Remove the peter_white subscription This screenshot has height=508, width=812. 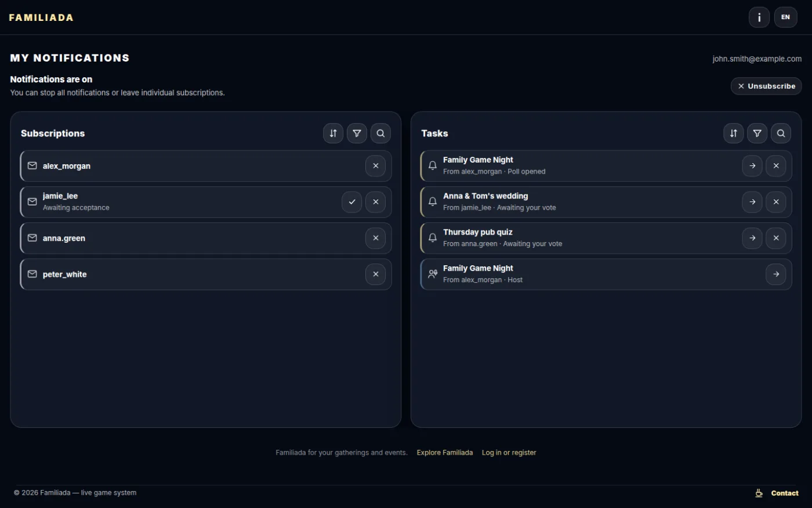coord(375,274)
